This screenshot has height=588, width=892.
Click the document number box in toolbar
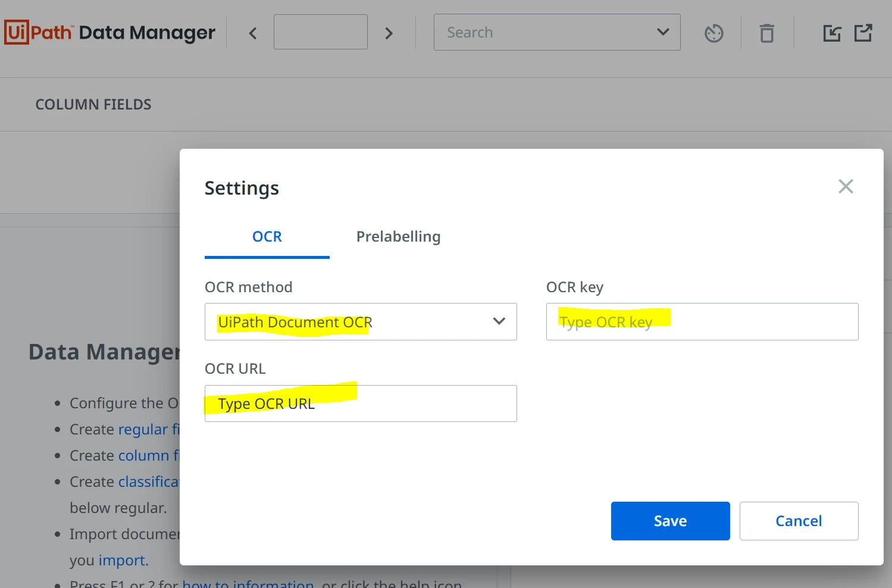pyautogui.click(x=321, y=32)
